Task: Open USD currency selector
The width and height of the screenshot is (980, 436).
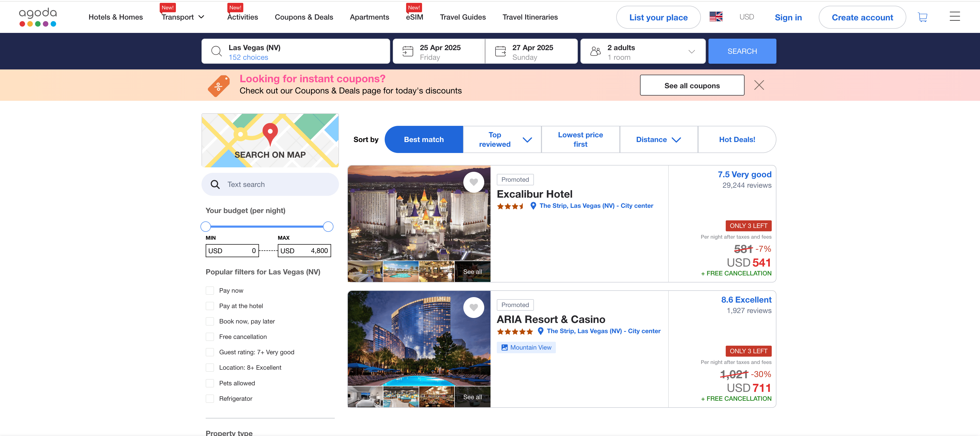Action: point(746,17)
